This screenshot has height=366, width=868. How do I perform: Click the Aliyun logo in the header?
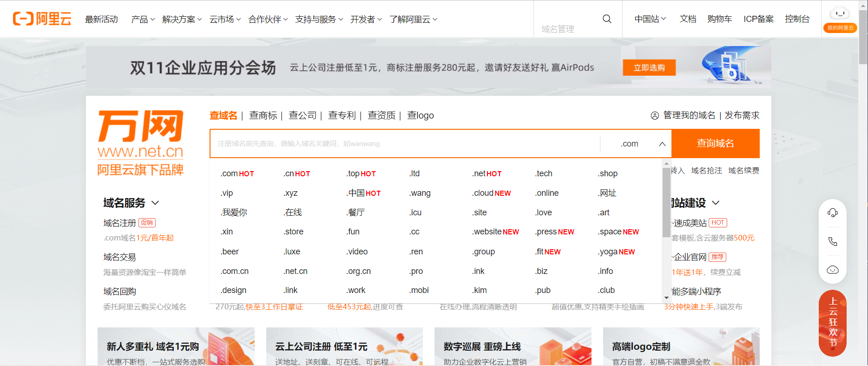(x=42, y=19)
